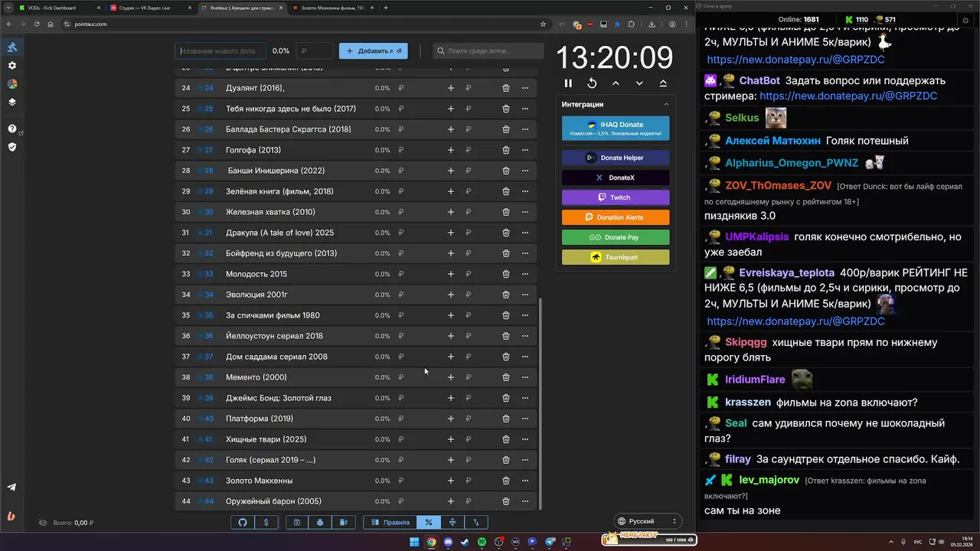The height and width of the screenshot is (551, 980).
Task: Click the clear-all trash toolbar icon
Action: (344, 522)
